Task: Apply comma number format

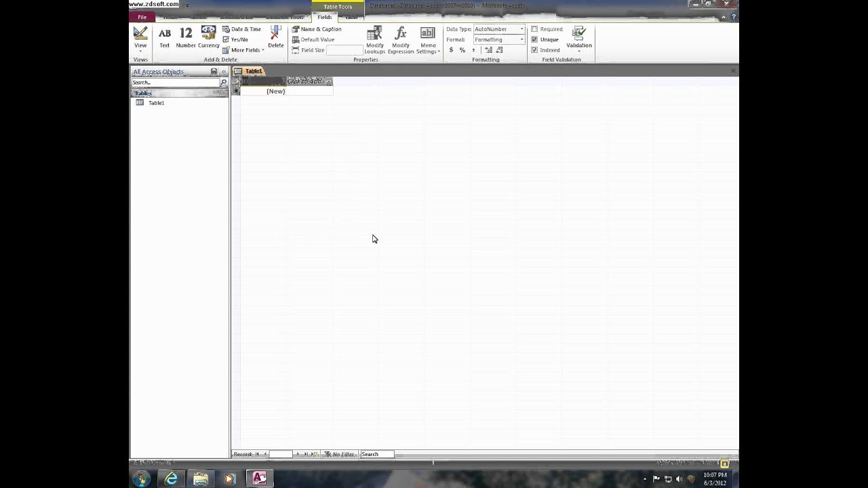Action: (x=473, y=50)
